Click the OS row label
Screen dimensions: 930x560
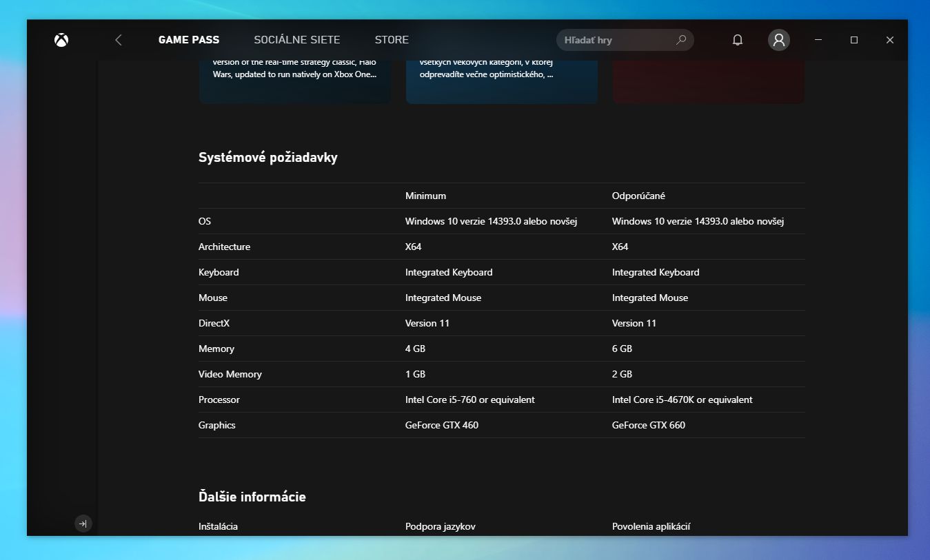205,221
